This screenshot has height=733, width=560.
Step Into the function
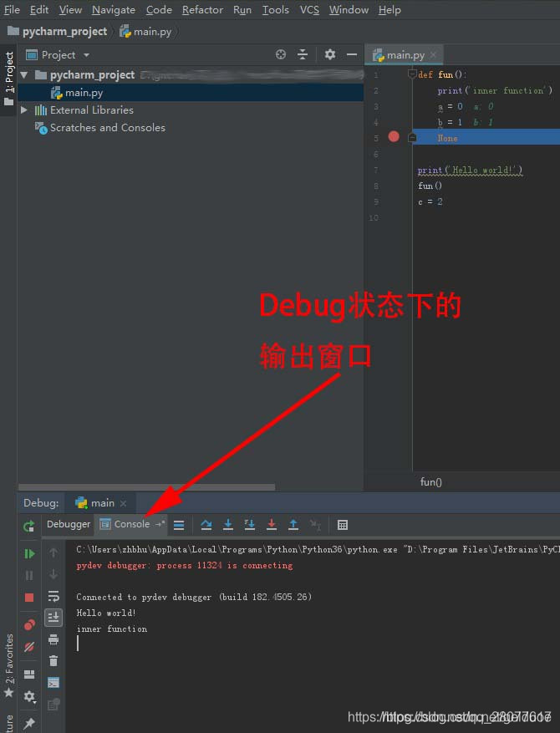(x=227, y=525)
